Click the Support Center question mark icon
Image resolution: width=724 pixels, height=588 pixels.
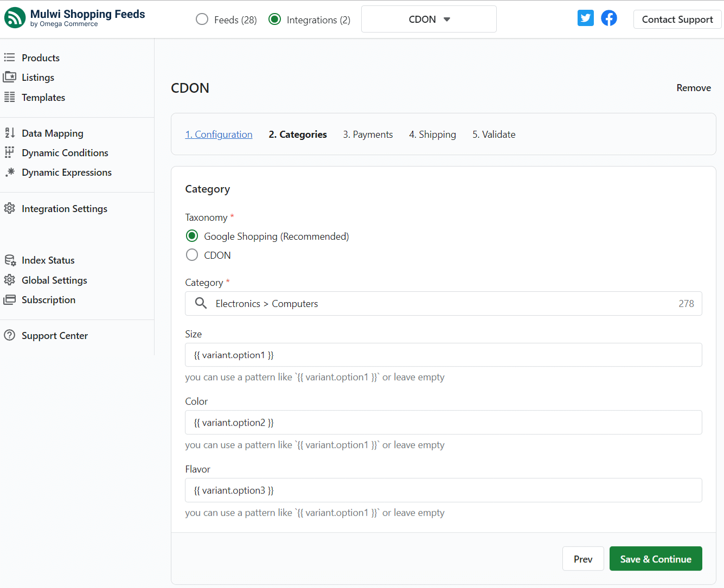10,335
